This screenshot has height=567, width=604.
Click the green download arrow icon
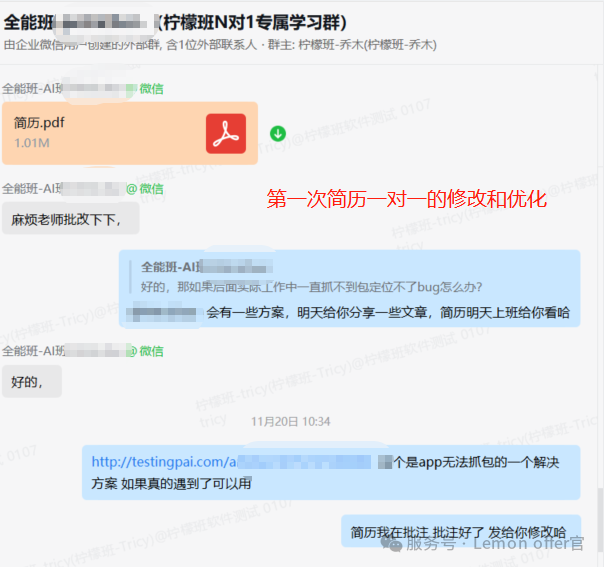[x=278, y=133]
